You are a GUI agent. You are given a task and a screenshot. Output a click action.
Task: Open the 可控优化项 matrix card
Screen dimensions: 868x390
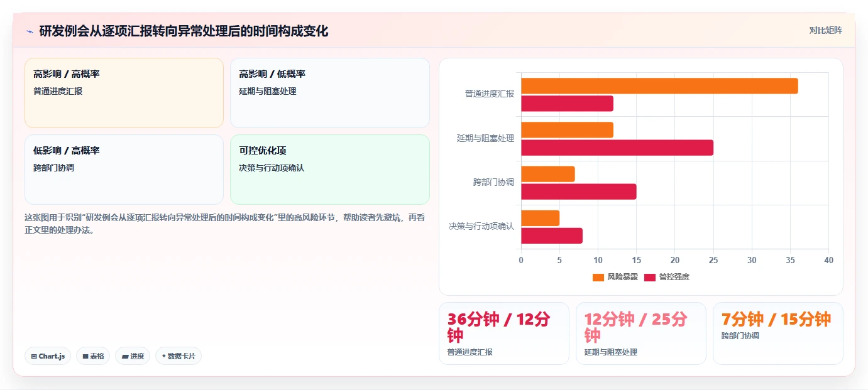click(x=330, y=170)
